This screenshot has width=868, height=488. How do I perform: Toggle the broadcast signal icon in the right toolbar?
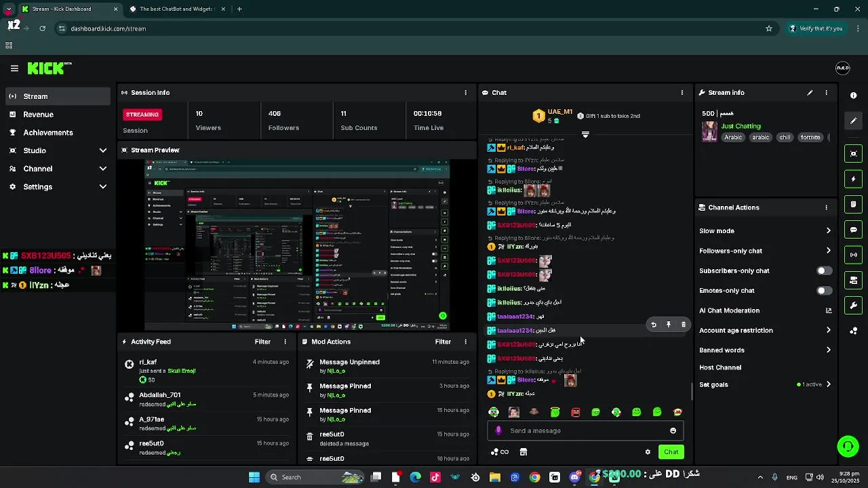tap(854, 255)
